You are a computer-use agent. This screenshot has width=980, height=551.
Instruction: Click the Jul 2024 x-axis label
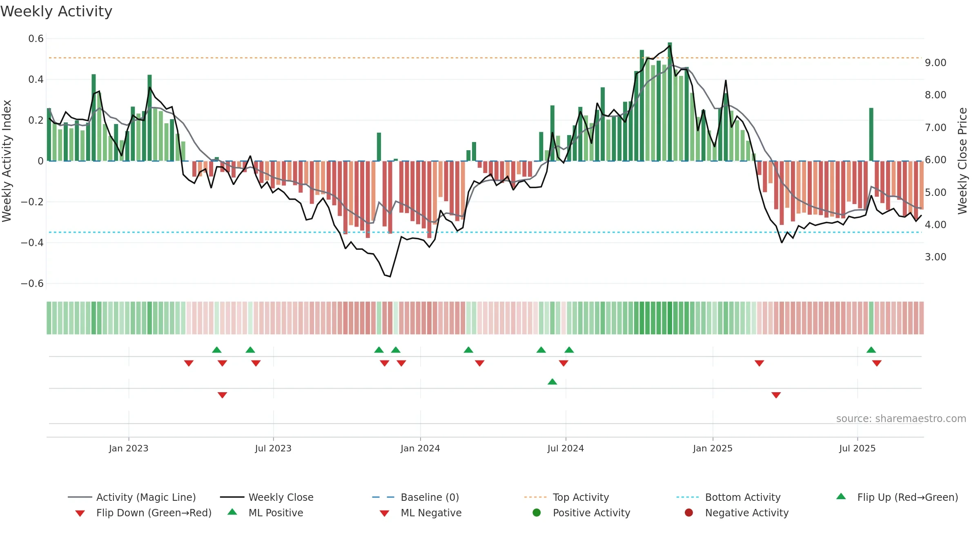point(566,448)
